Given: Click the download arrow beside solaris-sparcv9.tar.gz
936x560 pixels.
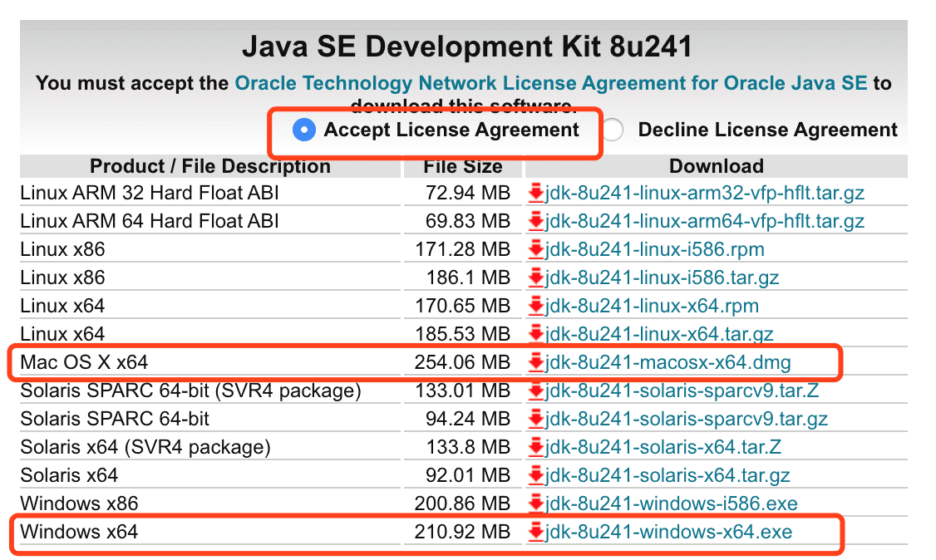Looking at the screenshot, I should [535, 419].
